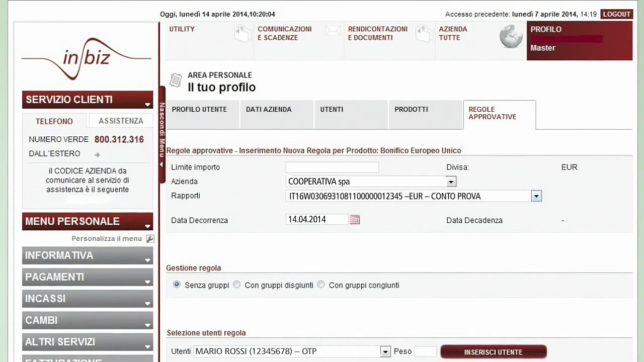Click into the Limite importo field
644x362 pixels.
[332, 167]
